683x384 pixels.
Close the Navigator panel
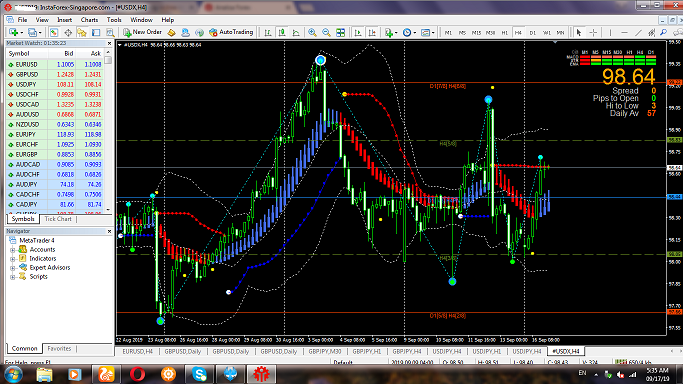coord(109,231)
